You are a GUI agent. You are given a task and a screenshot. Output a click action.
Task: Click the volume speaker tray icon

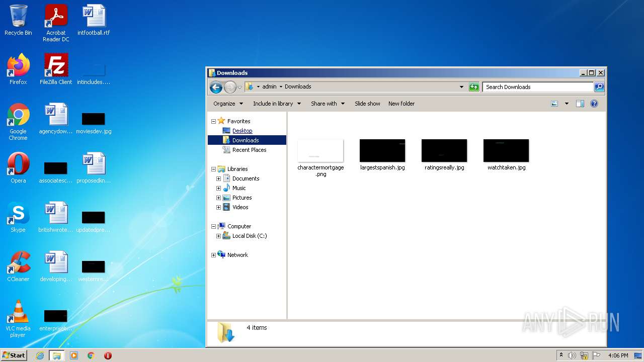(572, 355)
